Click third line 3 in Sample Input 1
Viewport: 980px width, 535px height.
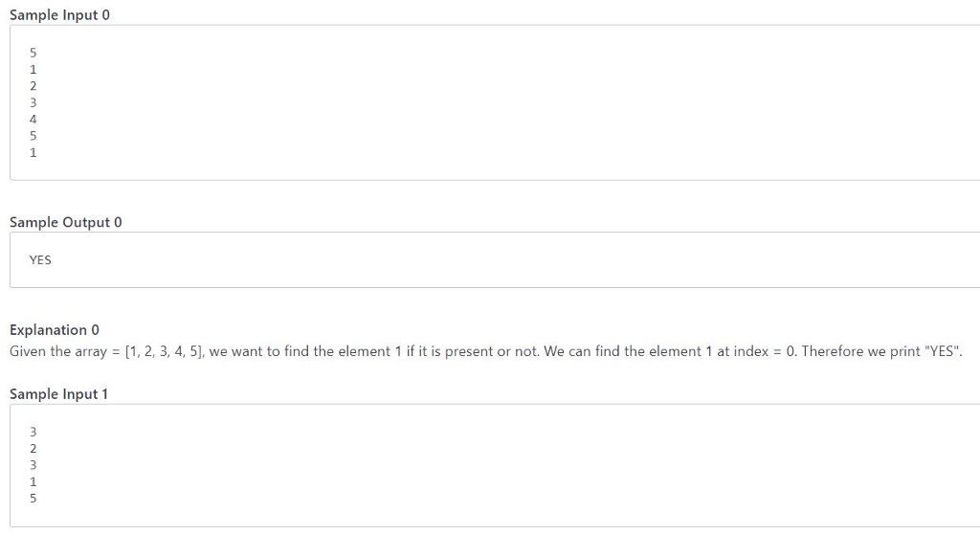pyautogui.click(x=33, y=465)
